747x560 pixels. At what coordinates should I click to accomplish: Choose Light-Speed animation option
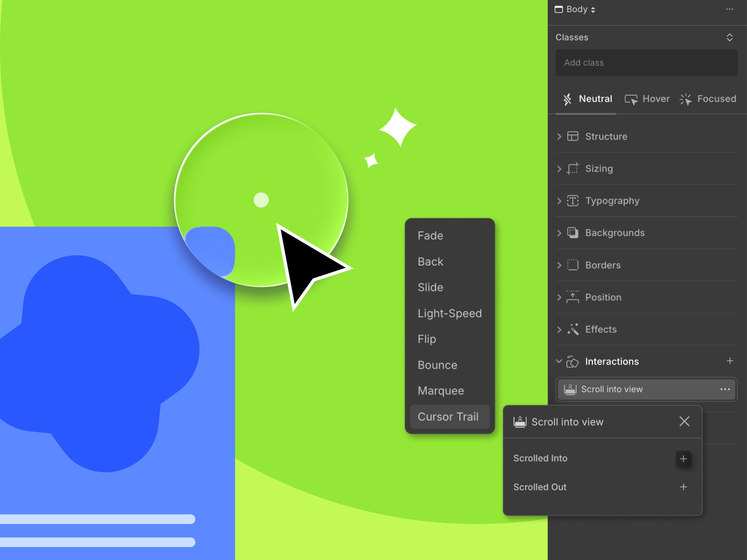pos(449,314)
